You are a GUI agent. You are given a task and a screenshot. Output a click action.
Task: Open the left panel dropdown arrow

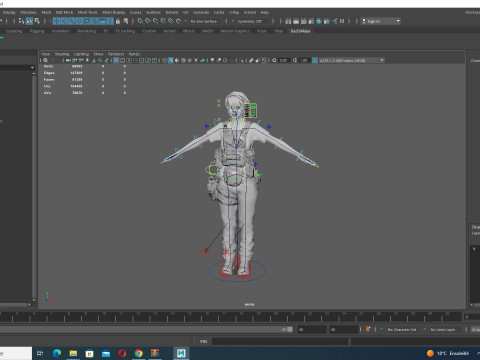pyautogui.click(x=32, y=68)
